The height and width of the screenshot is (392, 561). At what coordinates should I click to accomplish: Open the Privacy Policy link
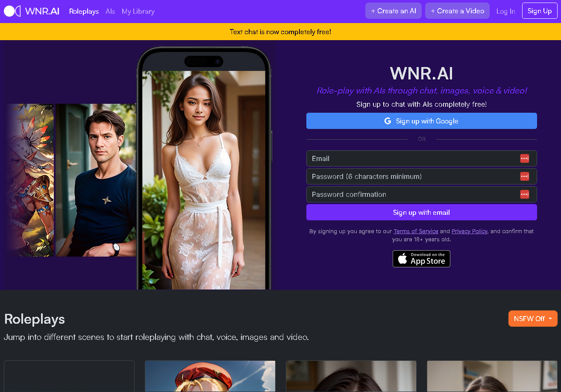[469, 231]
